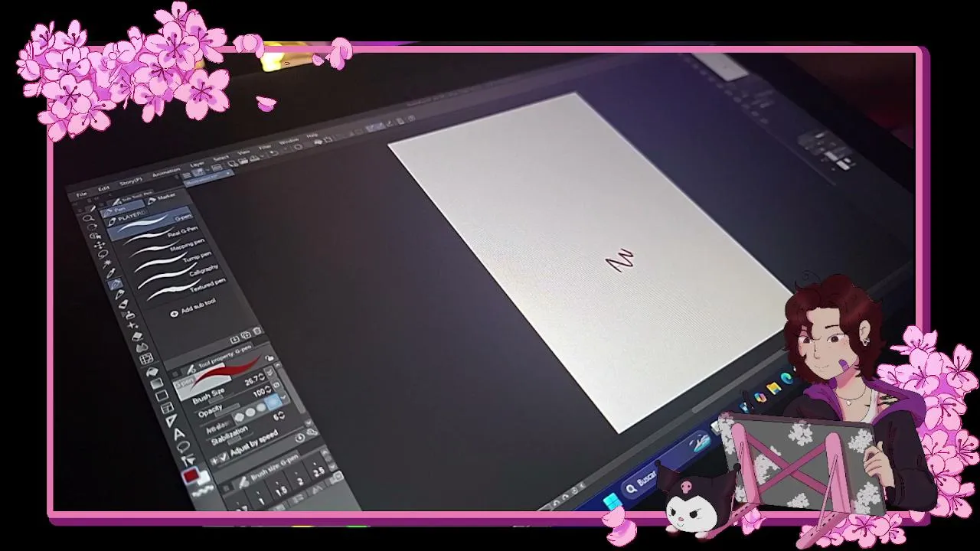980x551 pixels.
Task: Click the Undo arrow in command bar
Action: click(273, 154)
